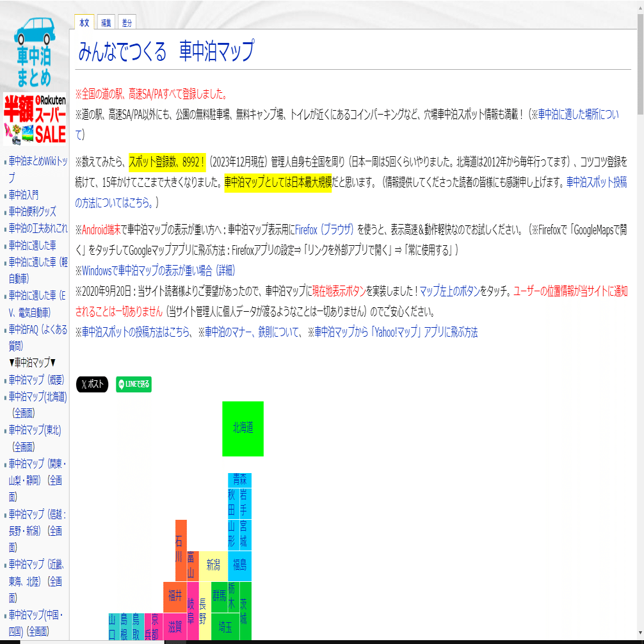Open 車中泊スポットの投稿方法はこちら link
The image size is (644, 644).
pos(135,332)
